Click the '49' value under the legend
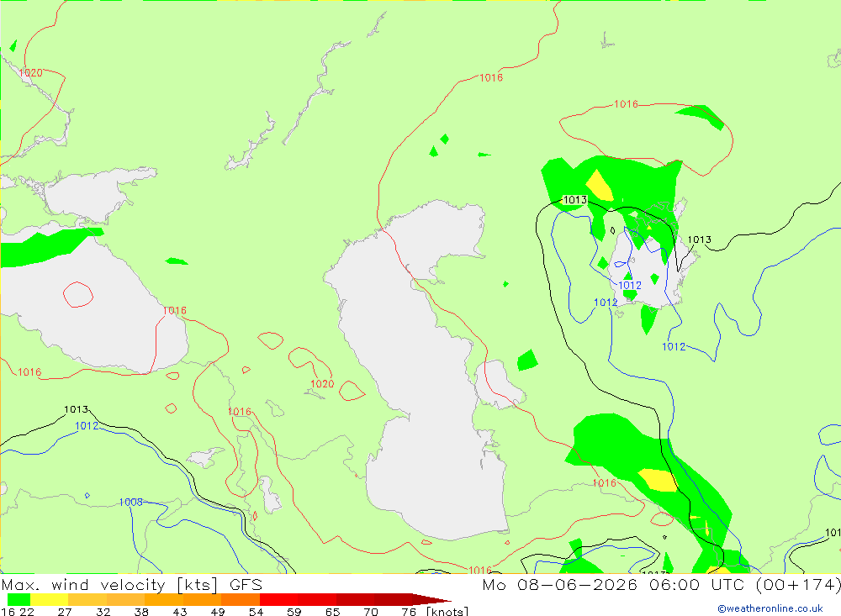This screenshot has height=616, width=841. [218, 612]
